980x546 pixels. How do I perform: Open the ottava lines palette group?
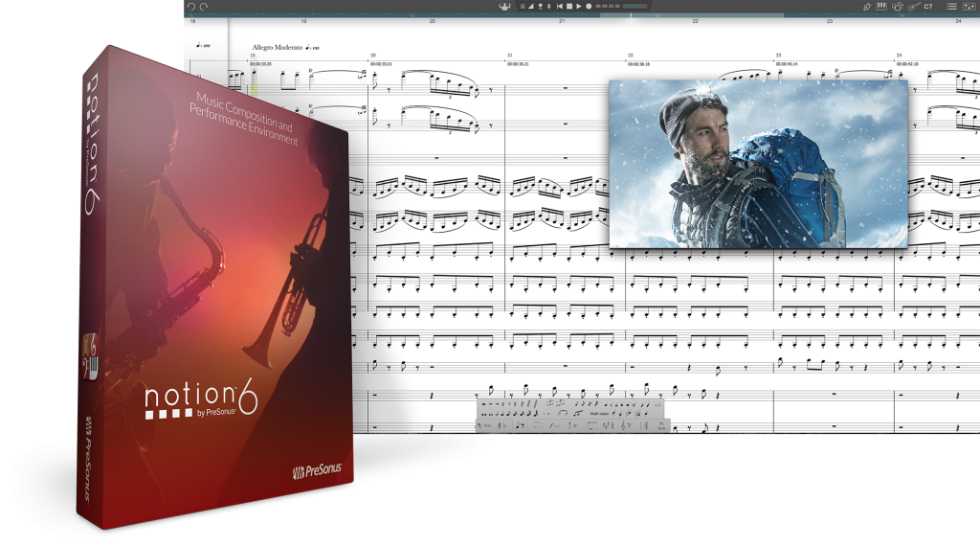tap(591, 425)
